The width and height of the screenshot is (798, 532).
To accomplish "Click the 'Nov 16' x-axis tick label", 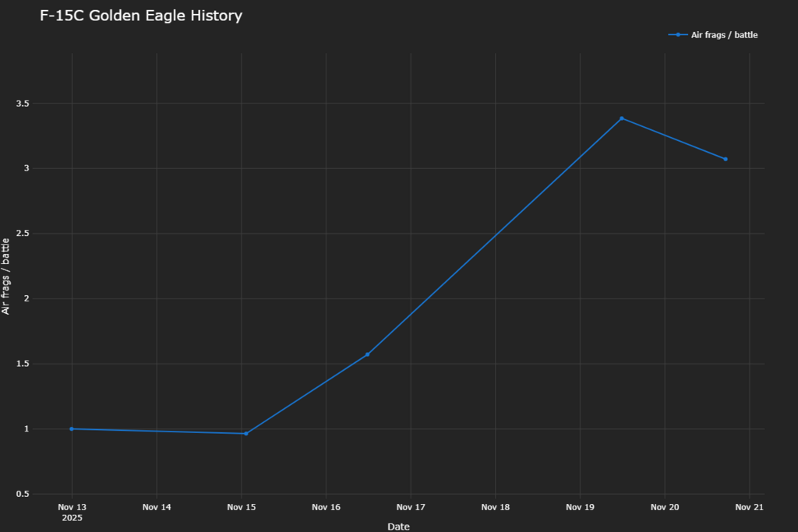I will 326,507.
